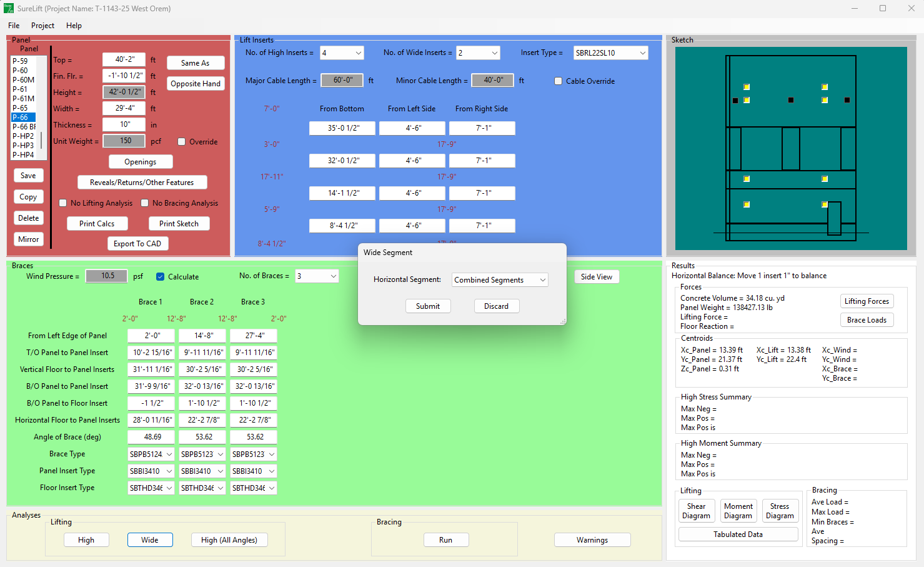Open the Brace 1 Brace Type dropdown
Image resolution: width=924 pixels, height=567 pixels.
(x=151, y=454)
